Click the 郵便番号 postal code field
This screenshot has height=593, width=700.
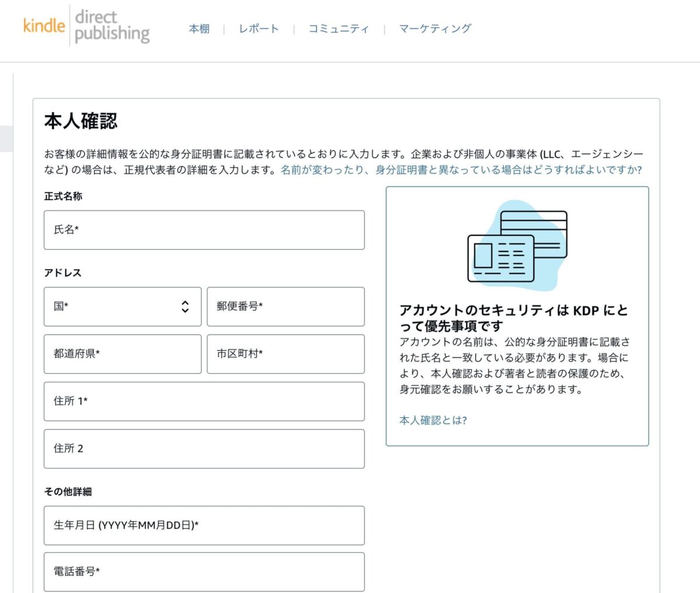286,306
